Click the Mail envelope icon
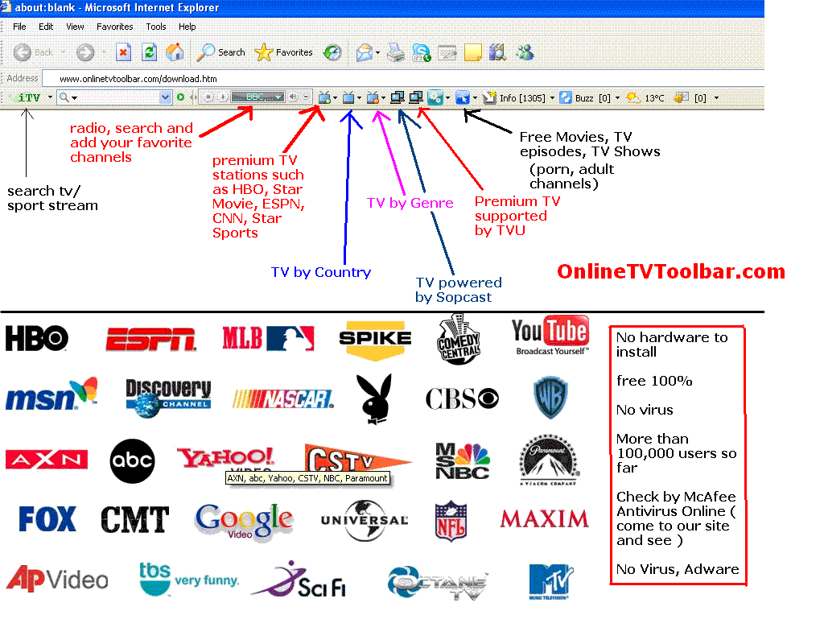The height and width of the screenshot is (644, 824). pyautogui.click(x=364, y=52)
